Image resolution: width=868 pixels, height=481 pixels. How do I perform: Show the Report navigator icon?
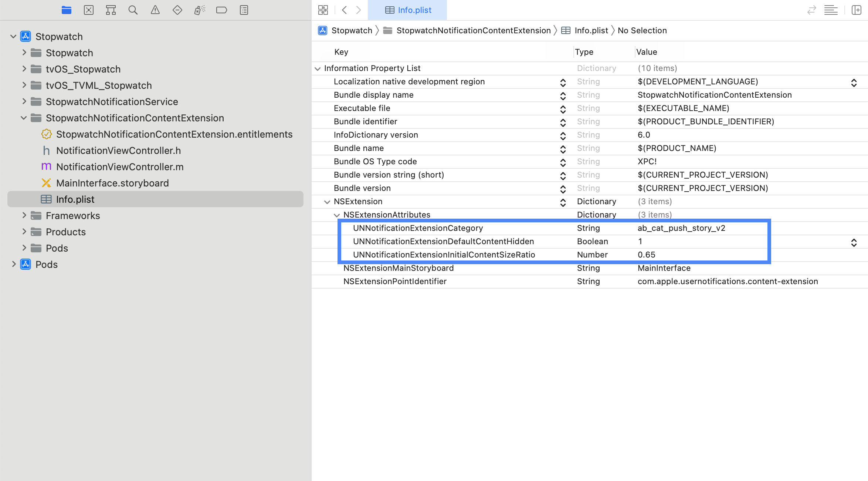pos(244,10)
